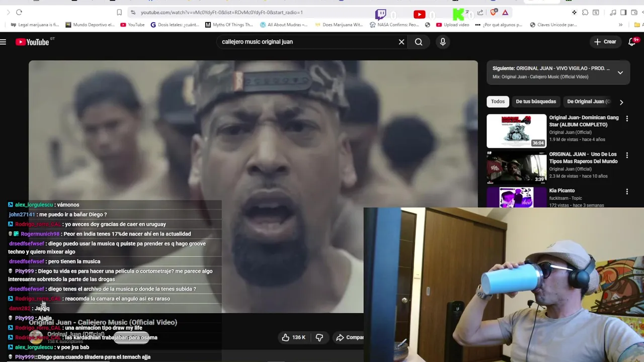Share the video with the Compartir button

pyautogui.click(x=350, y=337)
